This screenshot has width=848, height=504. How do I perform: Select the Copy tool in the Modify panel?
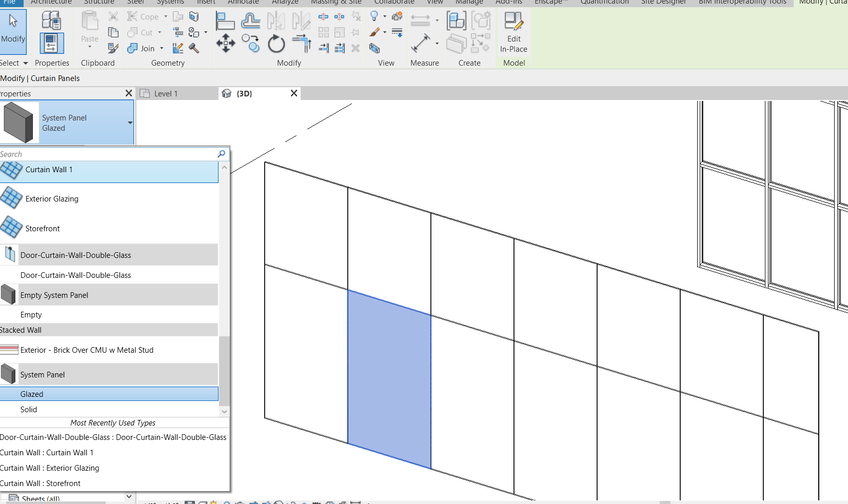coord(251,44)
